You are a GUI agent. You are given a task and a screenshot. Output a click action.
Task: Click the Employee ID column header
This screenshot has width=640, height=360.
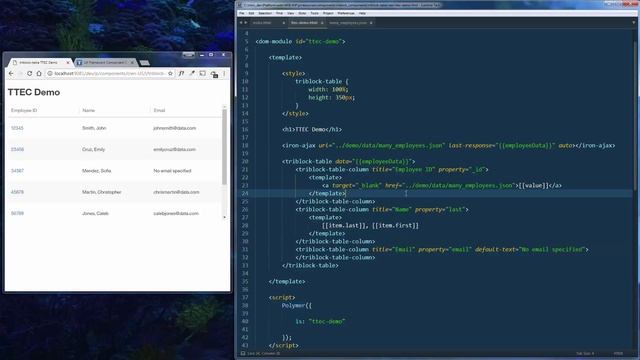pos(24,110)
